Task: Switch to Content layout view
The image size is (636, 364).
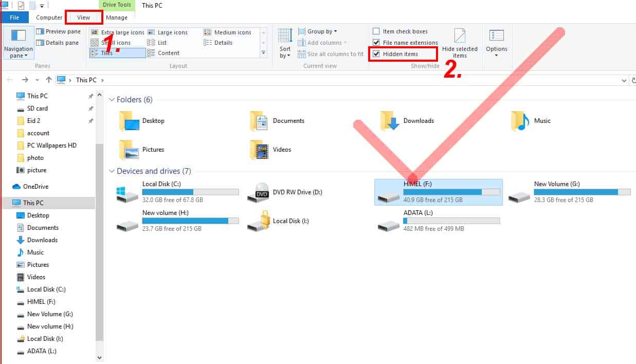Action: click(169, 52)
